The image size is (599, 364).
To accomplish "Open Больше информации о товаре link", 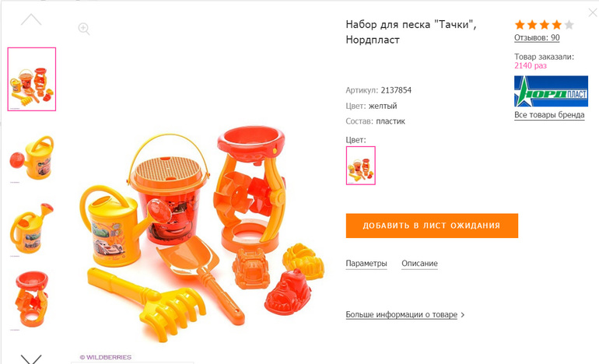I will (401, 314).
